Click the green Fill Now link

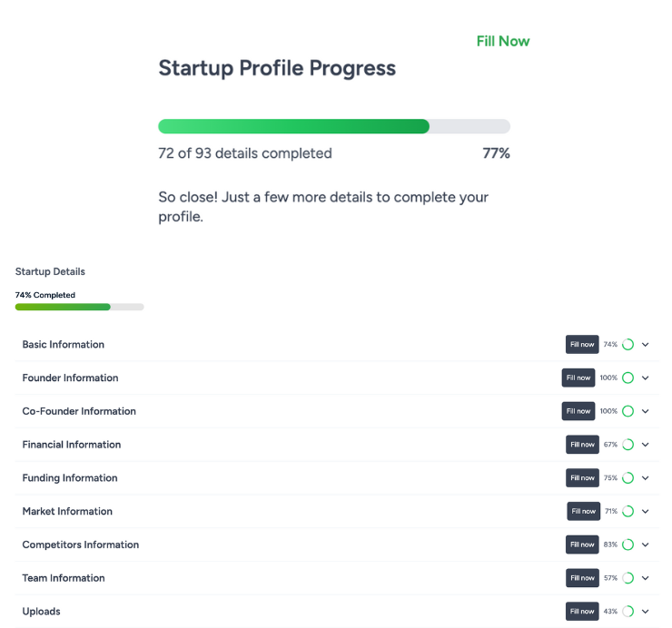(503, 41)
